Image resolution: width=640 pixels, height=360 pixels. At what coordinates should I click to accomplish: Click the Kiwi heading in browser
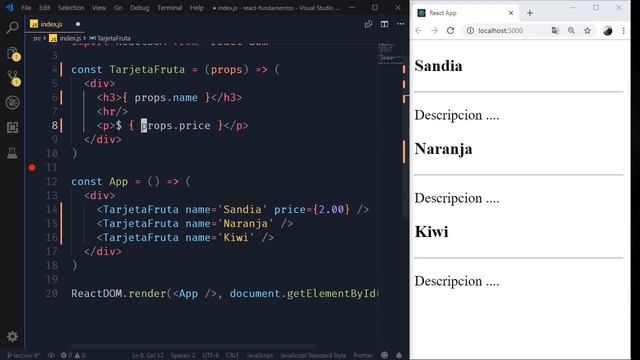click(x=431, y=232)
